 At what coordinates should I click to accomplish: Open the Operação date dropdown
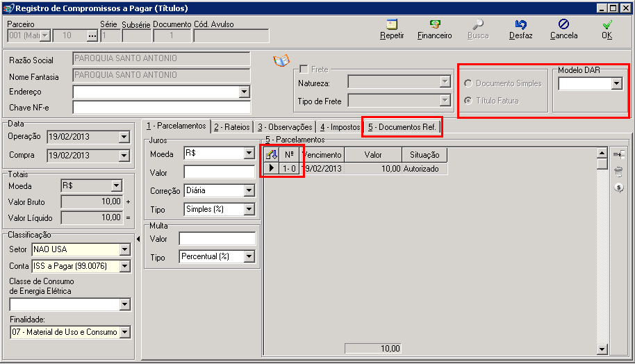(x=124, y=137)
